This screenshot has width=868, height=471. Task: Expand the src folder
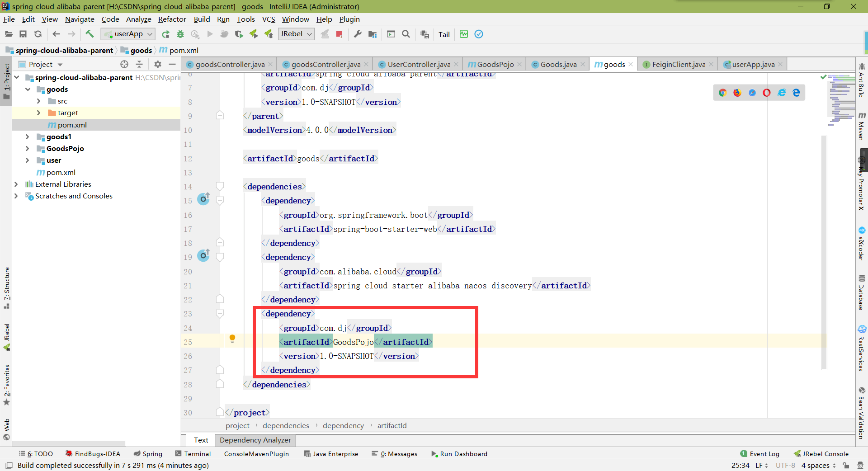(39, 101)
